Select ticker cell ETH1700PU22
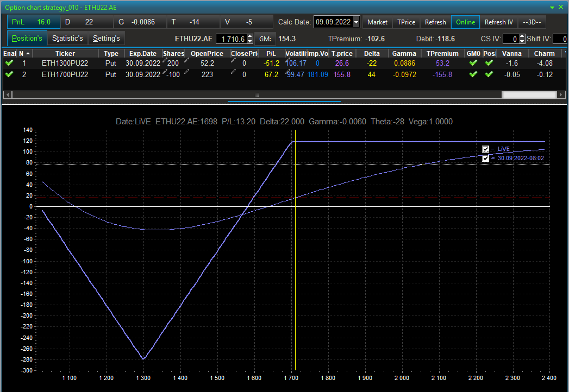This screenshot has height=392, width=569. (x=65, y=74)
